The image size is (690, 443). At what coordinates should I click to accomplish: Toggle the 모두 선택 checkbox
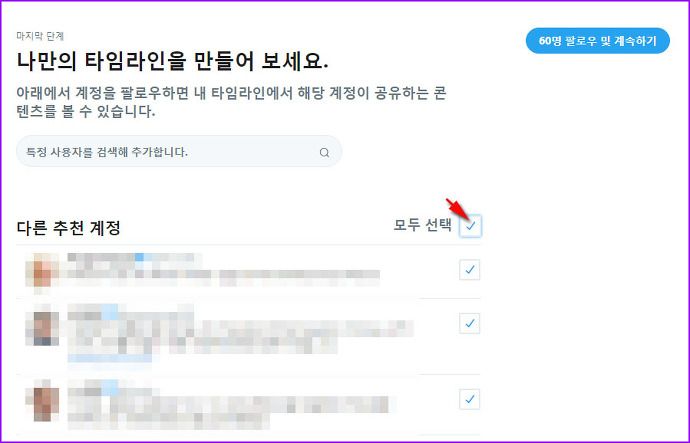tap(470, 226)
